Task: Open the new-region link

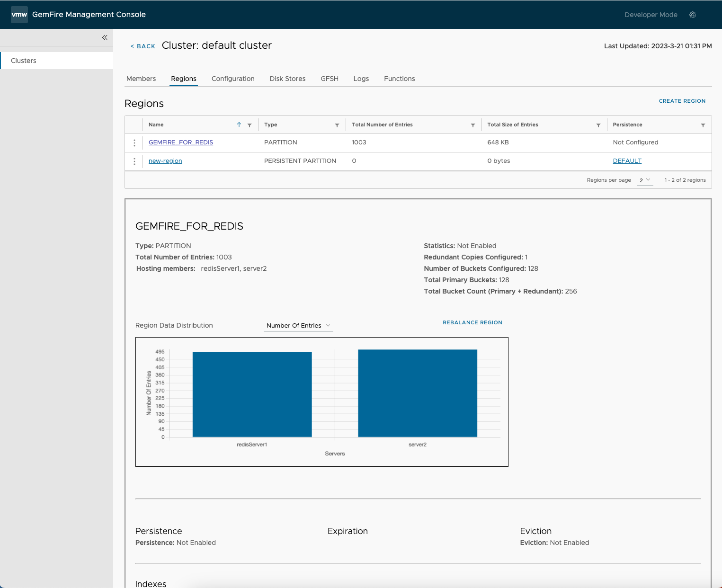Action: coord(165,161)
